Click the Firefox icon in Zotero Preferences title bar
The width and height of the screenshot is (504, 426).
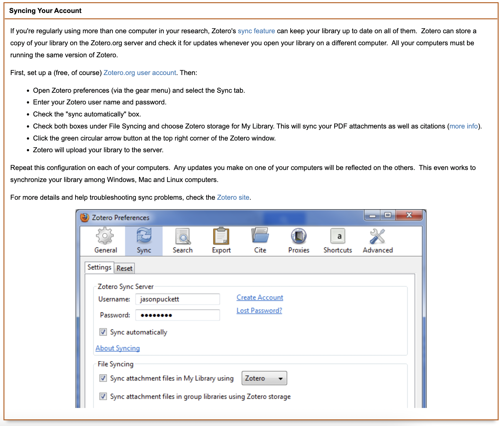click(x=84, y=217)
